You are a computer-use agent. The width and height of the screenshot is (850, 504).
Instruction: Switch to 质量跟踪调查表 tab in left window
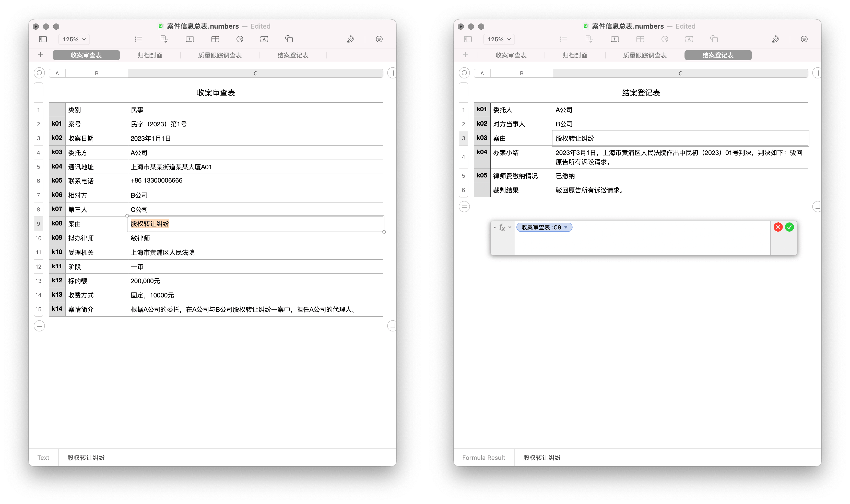(x=220, y=55)
